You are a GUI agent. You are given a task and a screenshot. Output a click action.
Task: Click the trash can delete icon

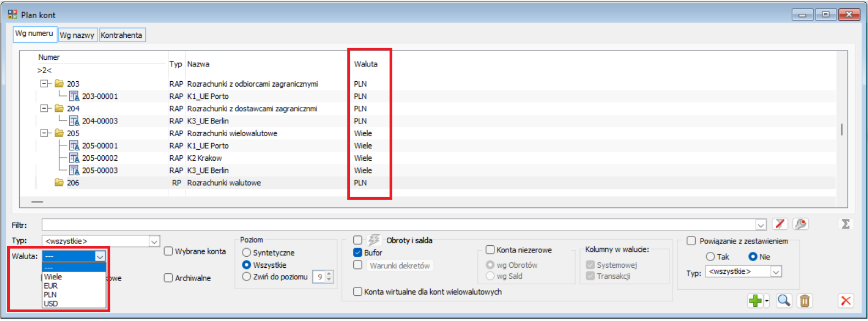[x=804, y=301]
